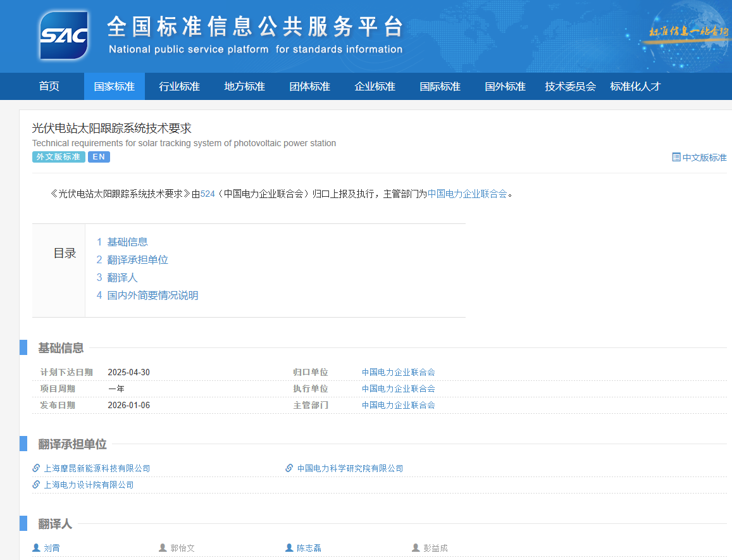Click the 中文版标准 document icon
732x560 pixels.
tap(676, 157)
